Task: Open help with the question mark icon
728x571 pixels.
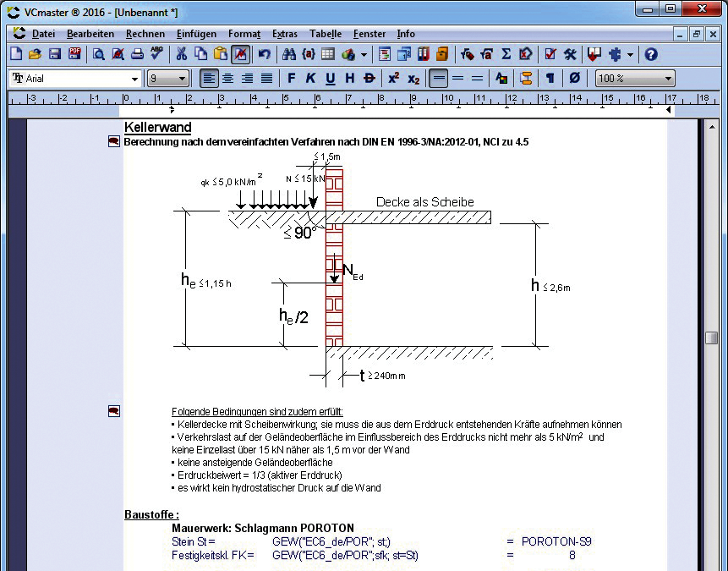Action: click(x=651, y=54)
